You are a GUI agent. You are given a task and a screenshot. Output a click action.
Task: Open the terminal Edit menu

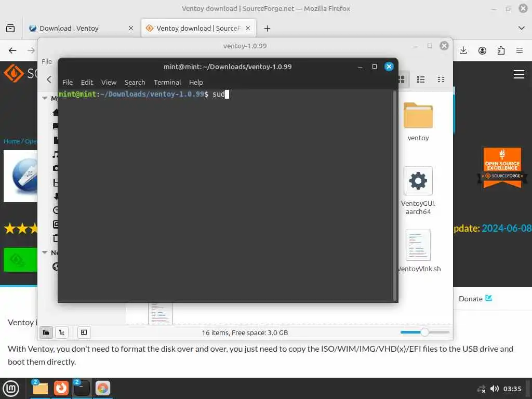point(87,83)
